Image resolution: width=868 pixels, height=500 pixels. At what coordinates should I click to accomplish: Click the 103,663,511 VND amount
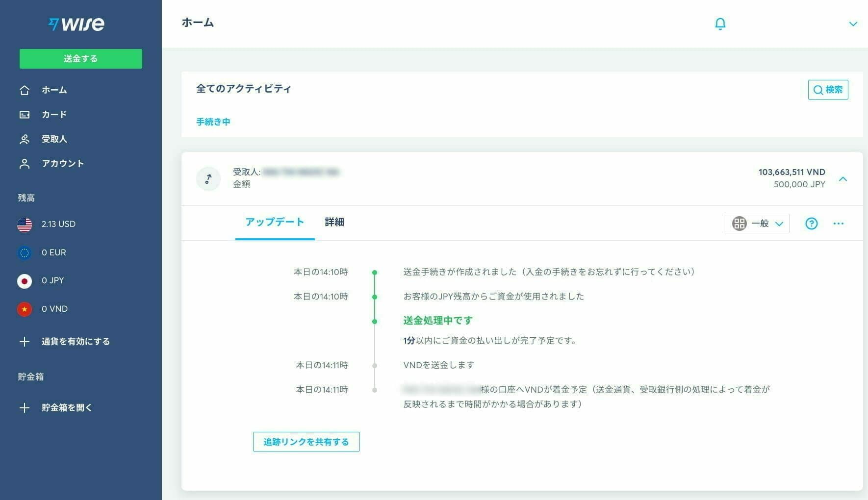click(x=791, y=172)
